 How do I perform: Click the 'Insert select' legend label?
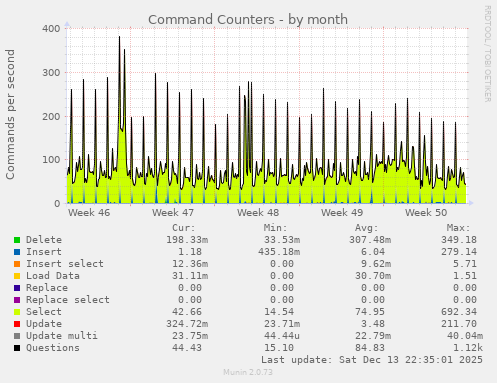click(x=65, y=264)
